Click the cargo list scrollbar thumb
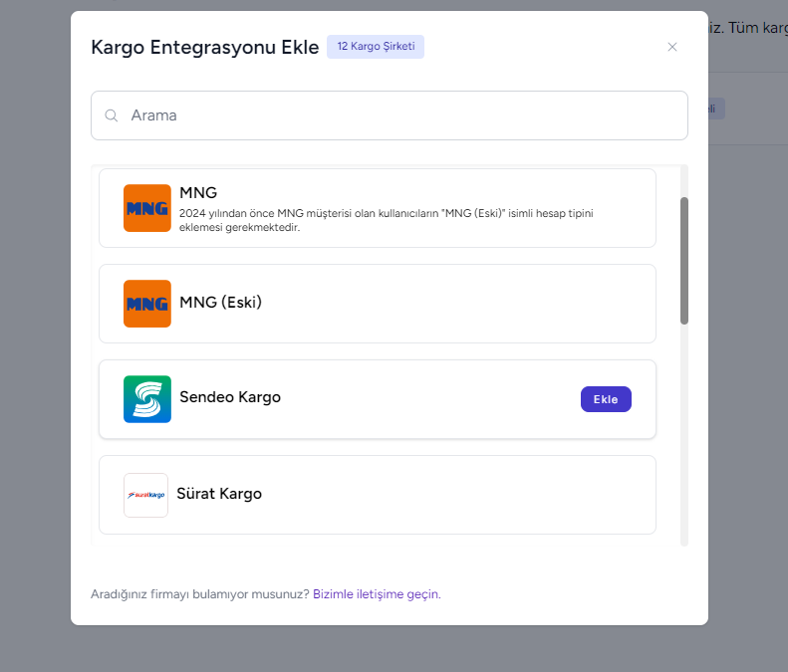Screen dimensions: 788x672 click(x=683, y=260)
